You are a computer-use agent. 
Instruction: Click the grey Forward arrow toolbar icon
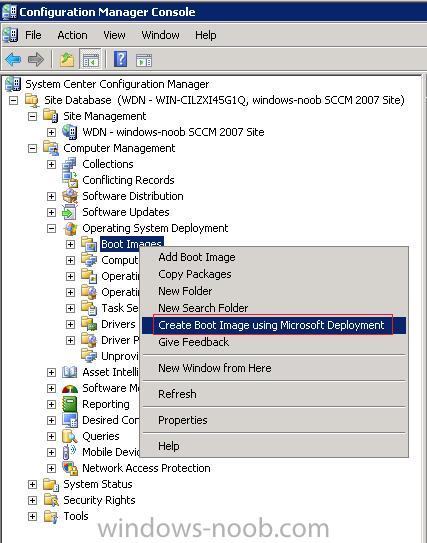pyautogui.click(x=36, y=60)
